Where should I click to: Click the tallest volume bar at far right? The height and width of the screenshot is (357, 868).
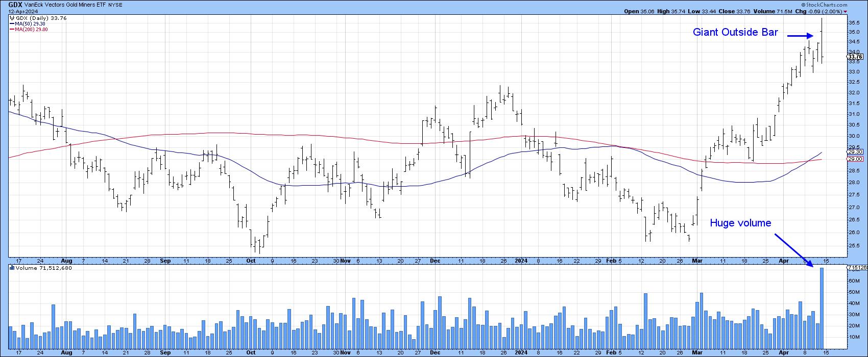[x=822, y=308]
